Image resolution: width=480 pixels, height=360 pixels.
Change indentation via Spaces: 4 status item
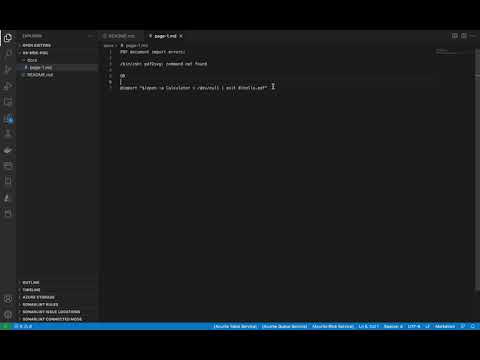(x=393, y=326)
